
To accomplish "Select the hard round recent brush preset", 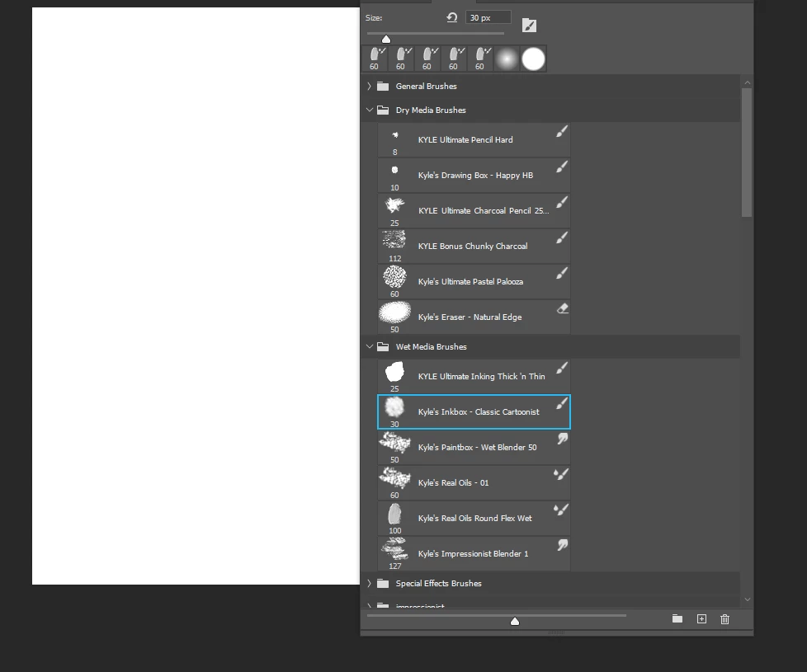I will (x=533, y=59).
